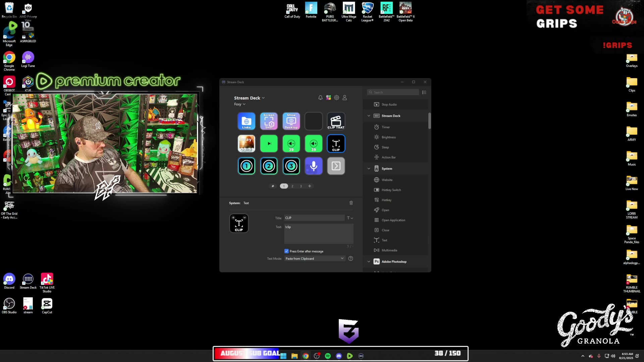Uncheck Press Enter after message

[286, 251]
